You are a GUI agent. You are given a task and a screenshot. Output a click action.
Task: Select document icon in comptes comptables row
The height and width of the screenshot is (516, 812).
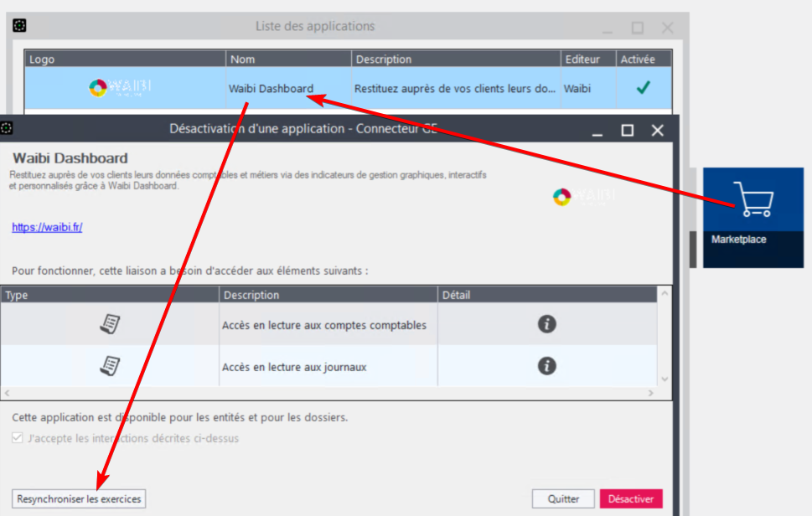click(110, 324)
